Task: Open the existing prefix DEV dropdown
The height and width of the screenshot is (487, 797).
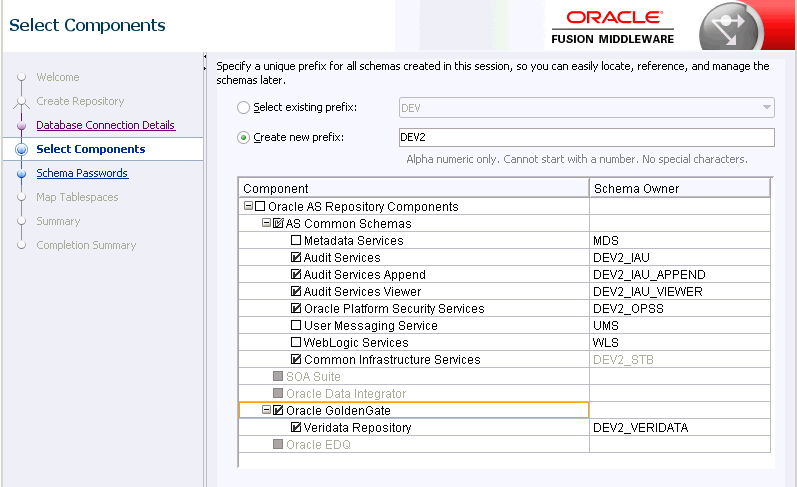Action: coord(587,108)
